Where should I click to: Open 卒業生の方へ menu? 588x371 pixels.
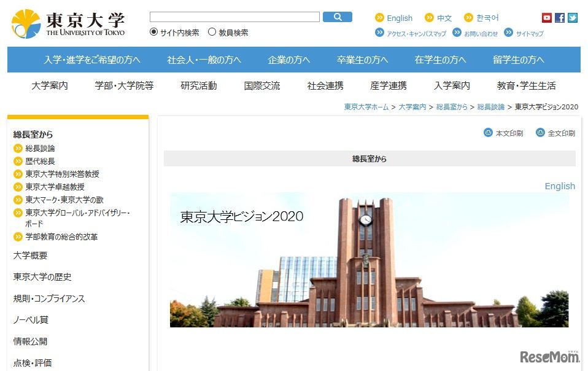point(362,60)
